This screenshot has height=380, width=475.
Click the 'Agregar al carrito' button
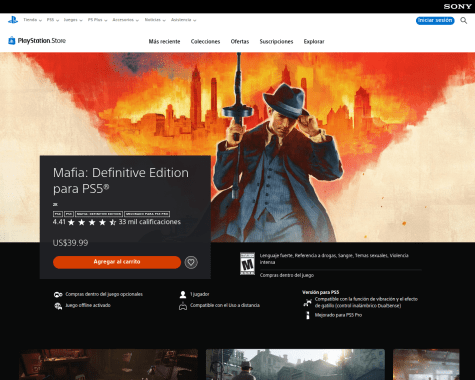pos(117,262)
